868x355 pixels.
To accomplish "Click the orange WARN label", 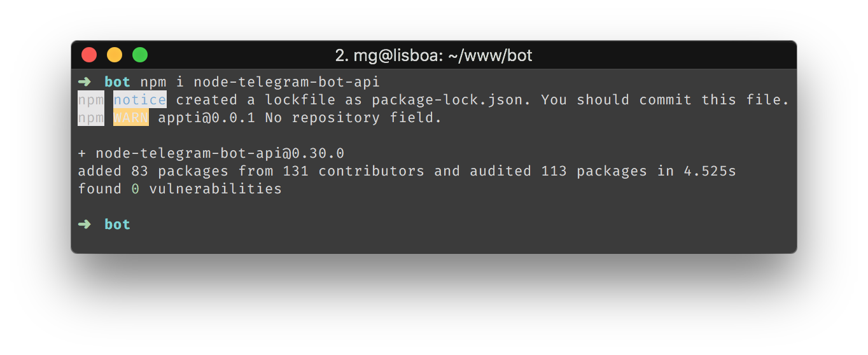I will pos(131,118).
